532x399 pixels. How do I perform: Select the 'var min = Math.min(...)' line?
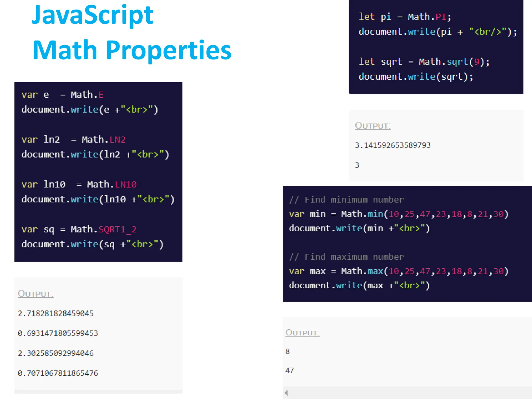[x=399, y=214]
